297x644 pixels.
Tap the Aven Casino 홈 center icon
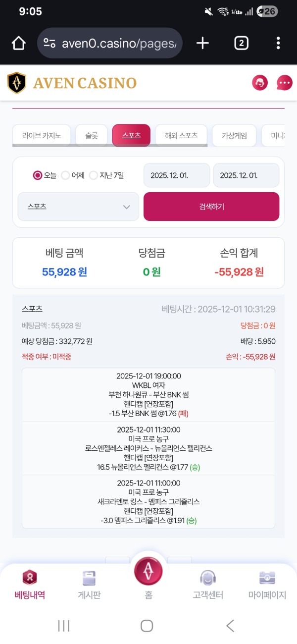click(x=148, y=572)
